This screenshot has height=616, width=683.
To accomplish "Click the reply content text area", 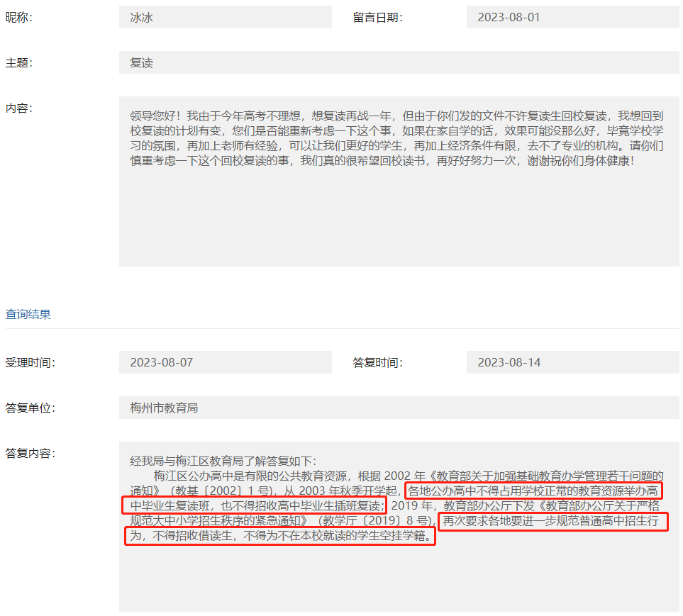I will 399,527.
